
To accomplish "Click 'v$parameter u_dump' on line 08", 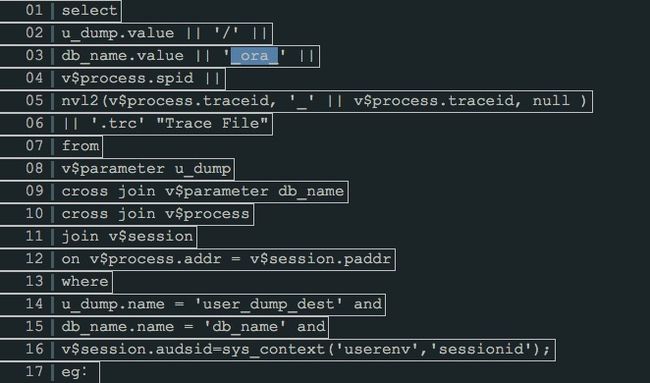I will [x=146, y=169].
